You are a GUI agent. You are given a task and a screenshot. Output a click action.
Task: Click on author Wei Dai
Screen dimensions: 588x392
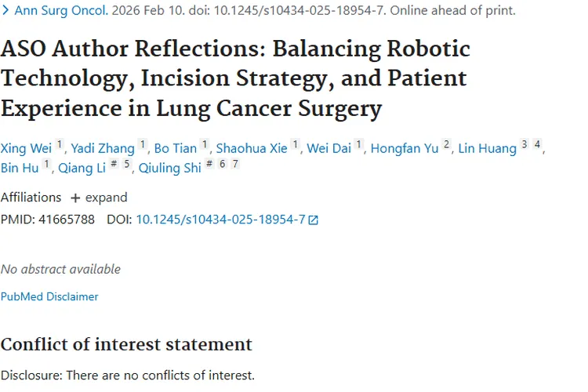(x=328, y=148)
